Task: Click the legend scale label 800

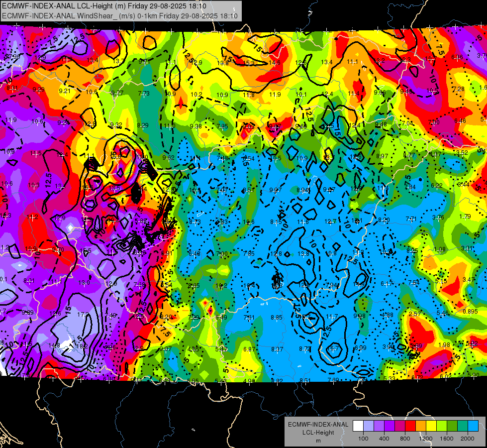Action: tap(405, 439)
